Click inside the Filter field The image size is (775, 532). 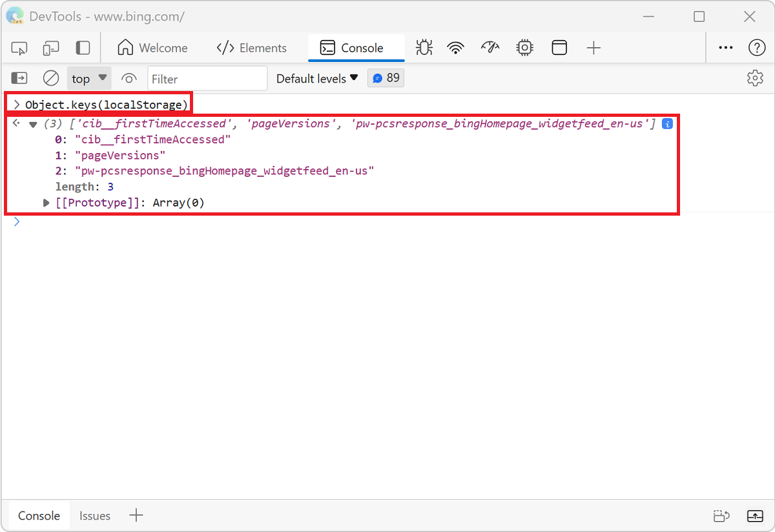207,78
